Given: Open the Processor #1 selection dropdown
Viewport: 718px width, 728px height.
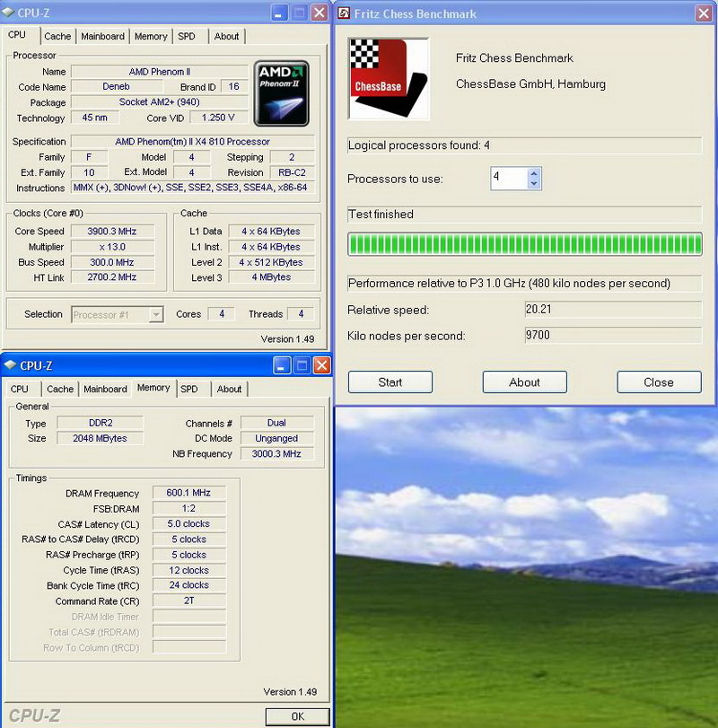Looking at the screenshot, I should pyautogui.click(x=156, y=314).
